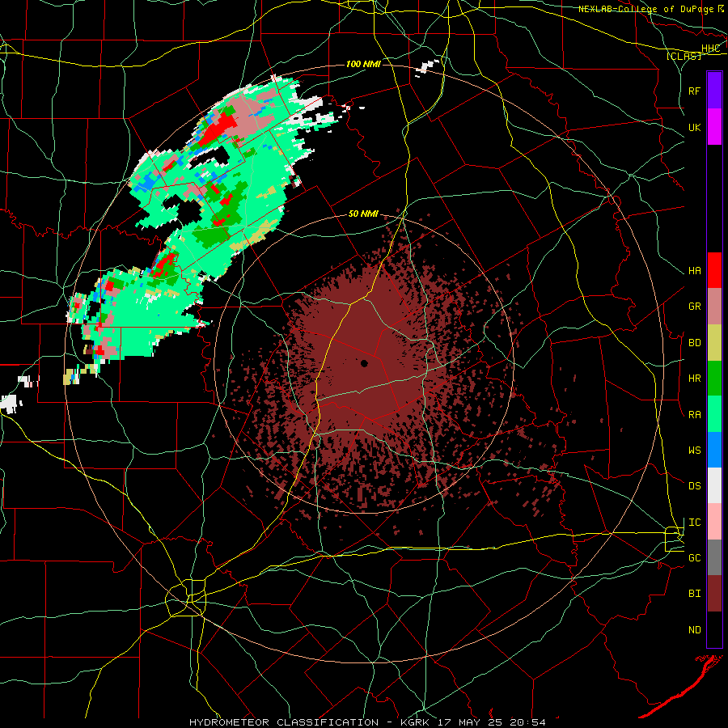Click the UK magenta legend swatch
The width and height of the screenshot is (728, 728).
pos(714,127)
